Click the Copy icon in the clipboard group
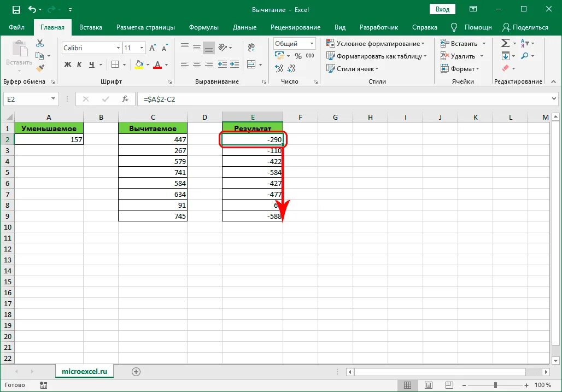The image size is (562, 392). coord(40,56)
